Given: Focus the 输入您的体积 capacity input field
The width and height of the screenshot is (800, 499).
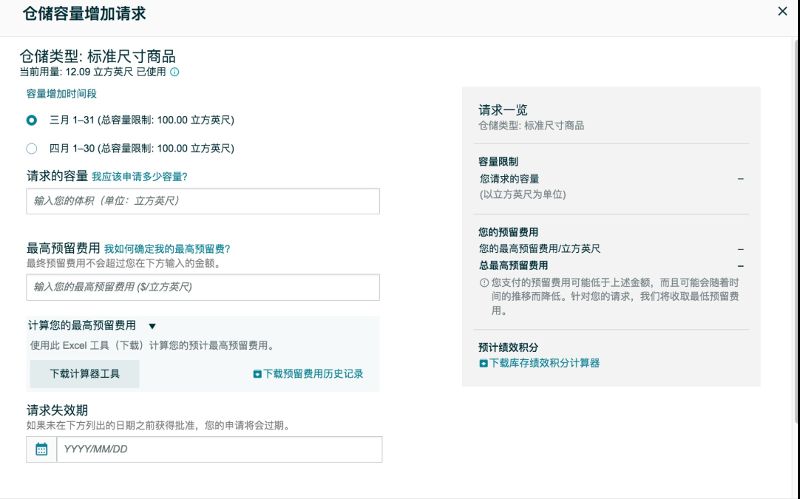Looking at the screenshot, I should (203, 201).
